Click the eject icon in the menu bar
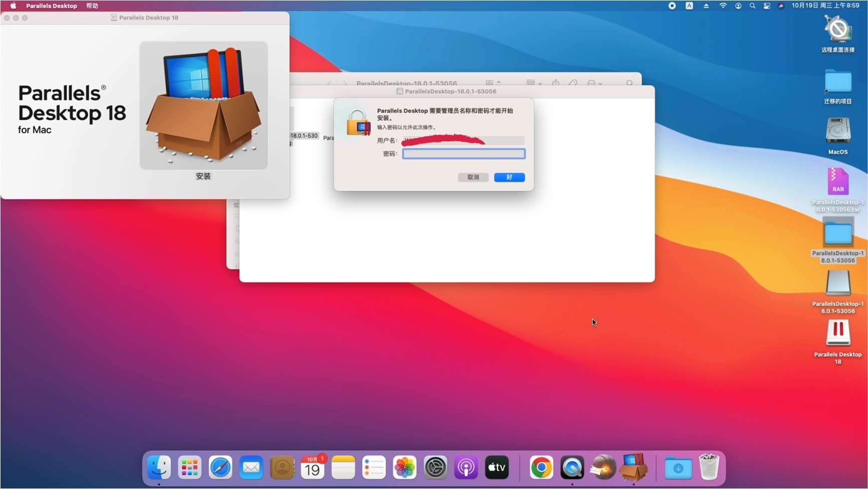868x489 pixels. [706, 6]
